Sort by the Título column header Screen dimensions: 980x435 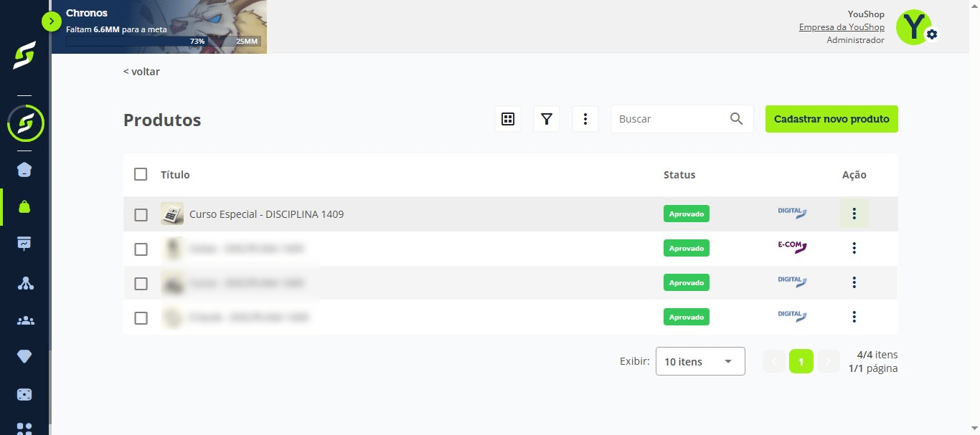(x=175, y=174)
